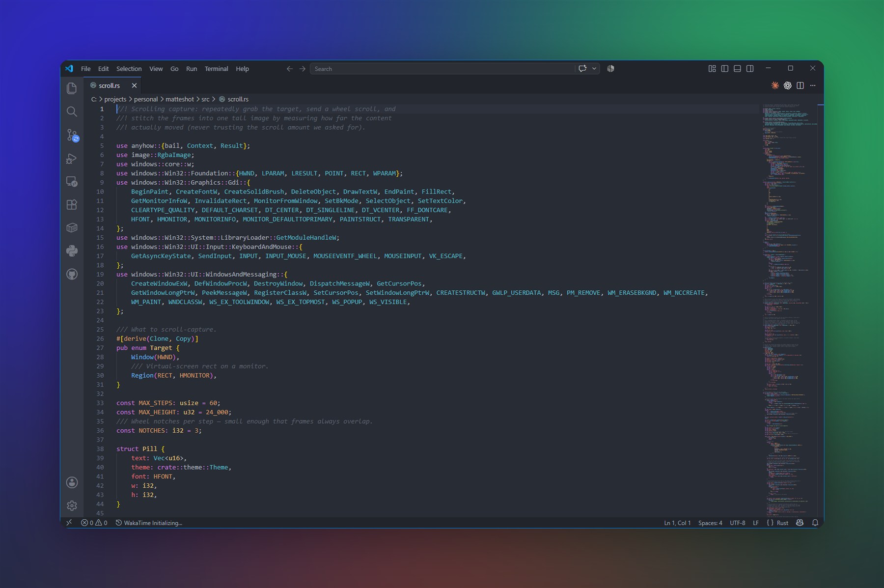
Task: Expand the 'matteshot' breadcrumb
Action: (x=180, y=99)
